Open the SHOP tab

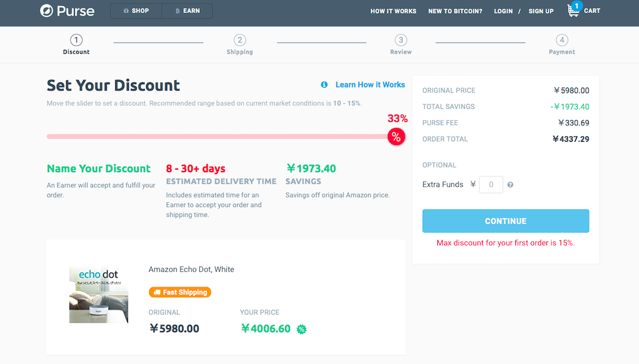[x=136, y=11]
